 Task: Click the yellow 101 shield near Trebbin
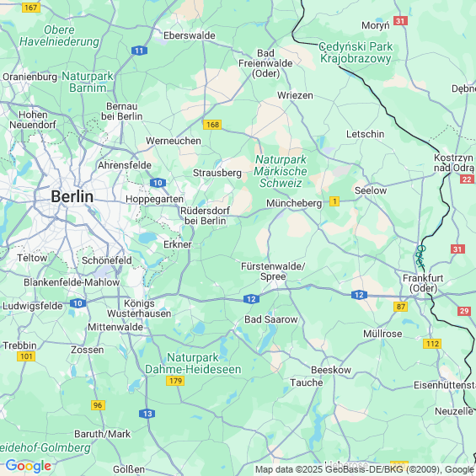pos(26,356)
